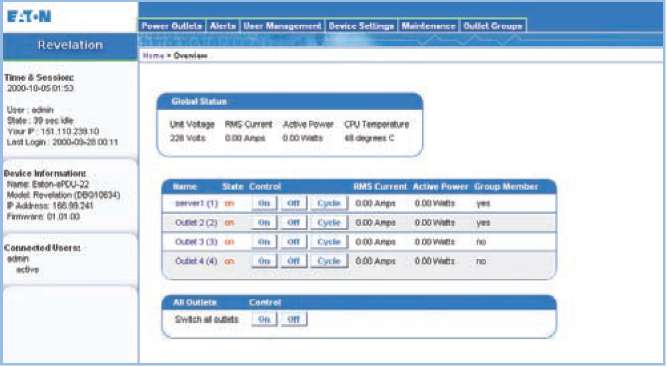Go to User Management tab
667x367 pixels.
click(x=282, y=26)
